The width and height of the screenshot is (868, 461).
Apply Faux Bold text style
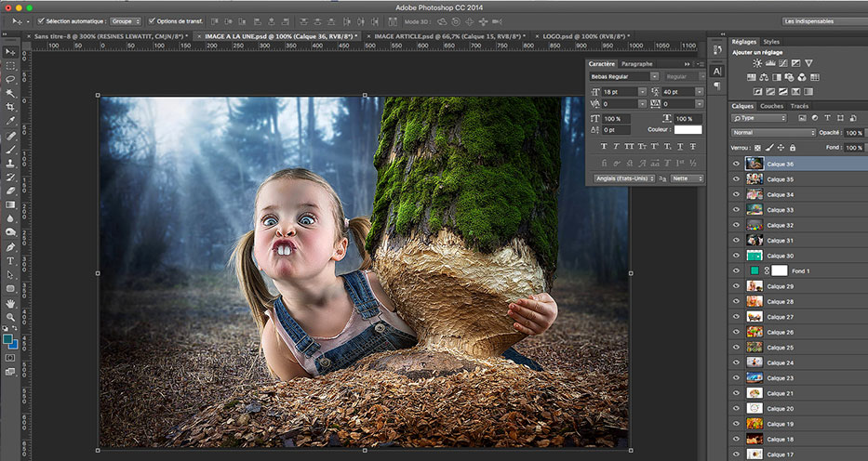click(x=604, y=147)
